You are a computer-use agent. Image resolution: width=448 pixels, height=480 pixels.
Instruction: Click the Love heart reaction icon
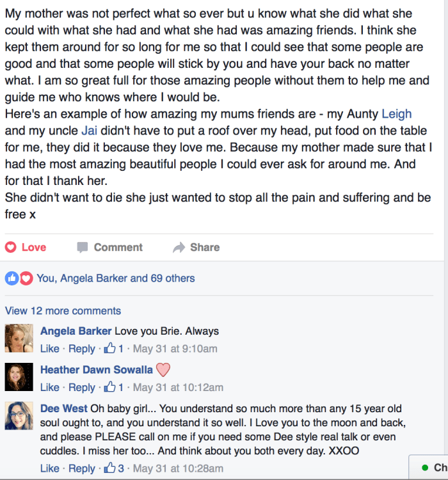[11, 248]
